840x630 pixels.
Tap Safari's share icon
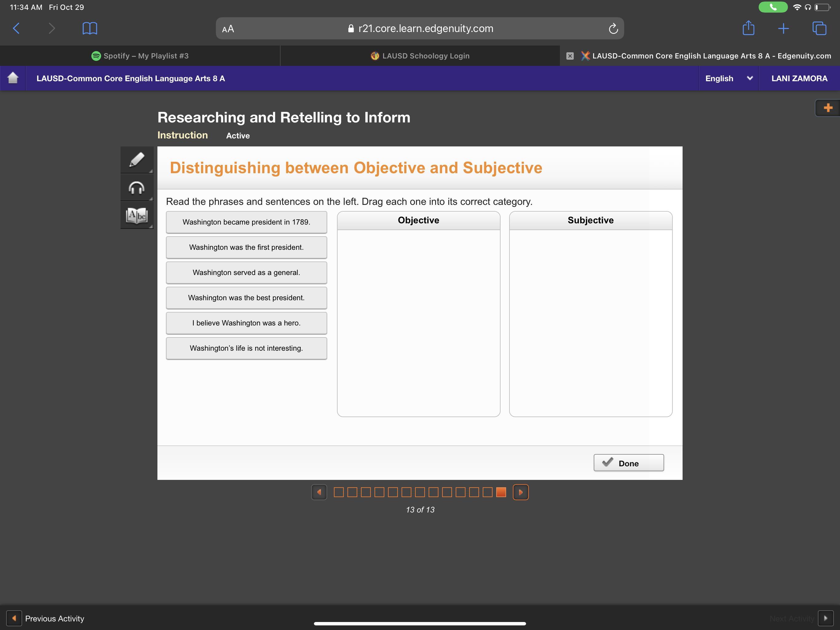tap(748, 29)
